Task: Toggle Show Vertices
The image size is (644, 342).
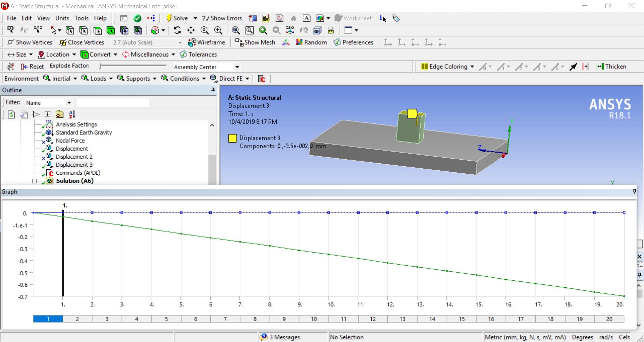Action: 30,42
